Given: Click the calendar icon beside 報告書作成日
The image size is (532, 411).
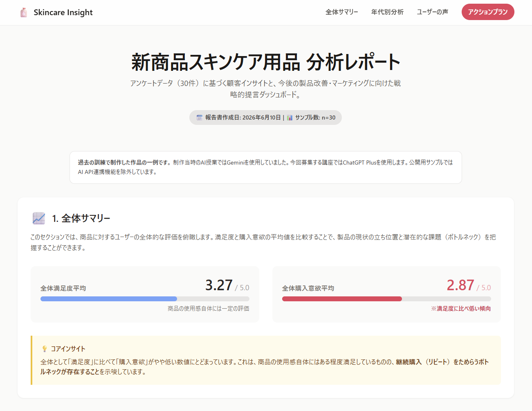Looking at the screenshot, I should tap(200, 117).
